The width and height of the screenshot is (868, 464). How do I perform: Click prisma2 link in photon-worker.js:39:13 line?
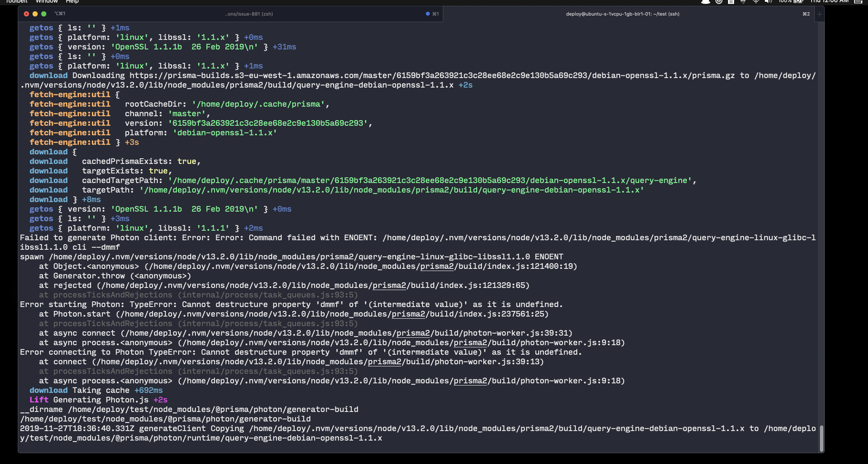point(384,361)
